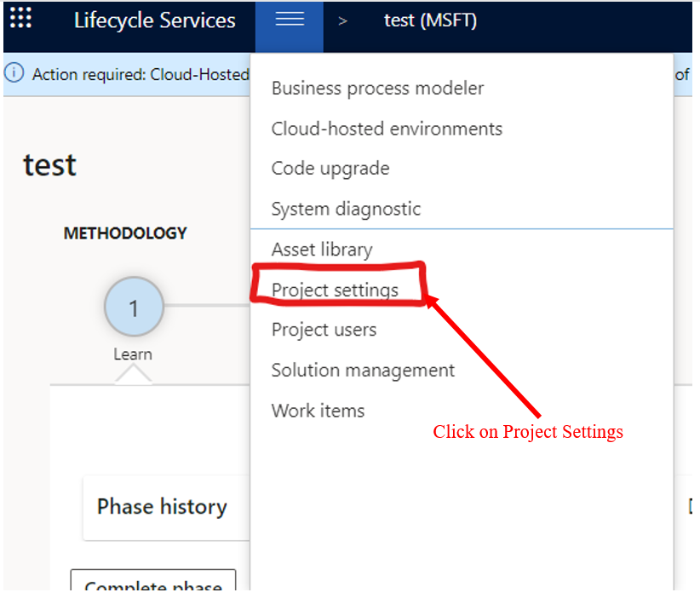
Task: Click the Lifecycle Services title
Action: click(154, 20)
